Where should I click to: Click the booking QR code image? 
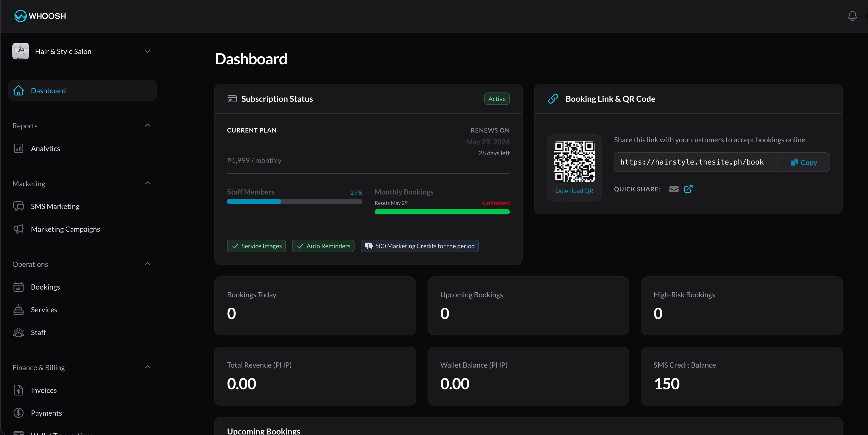click(x=574, y=161)
